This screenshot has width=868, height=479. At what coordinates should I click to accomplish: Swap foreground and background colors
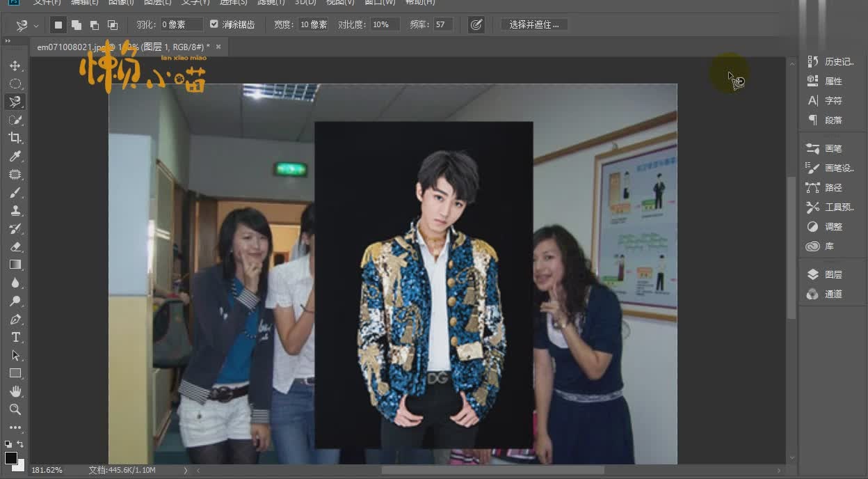20,443
